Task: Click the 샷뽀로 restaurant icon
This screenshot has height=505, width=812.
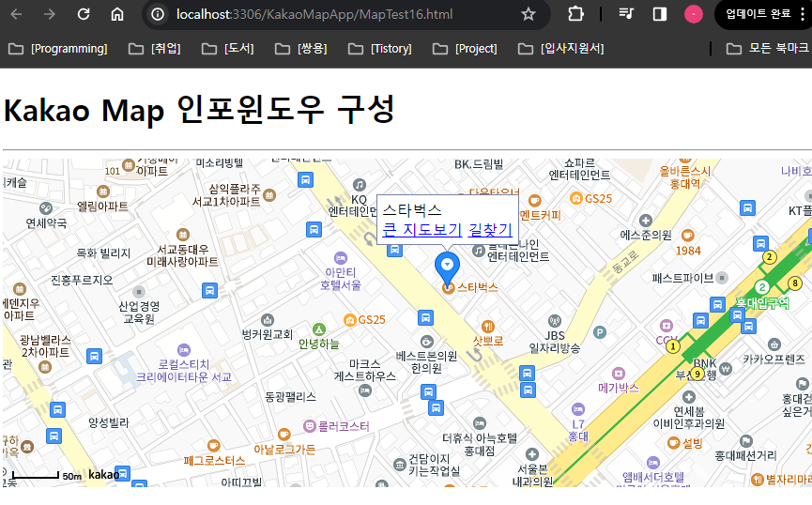Action: 488,327
